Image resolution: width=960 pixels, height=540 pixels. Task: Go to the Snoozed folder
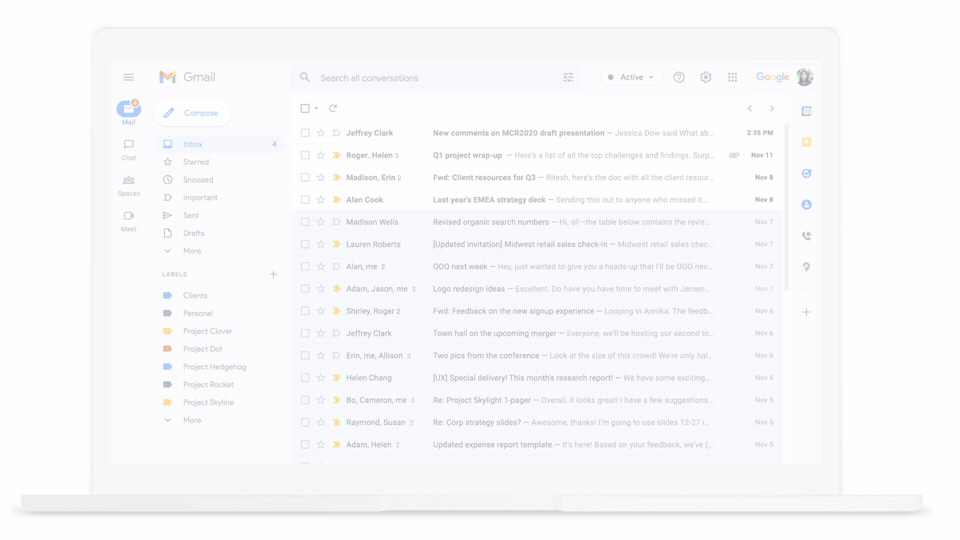(198, 180)
